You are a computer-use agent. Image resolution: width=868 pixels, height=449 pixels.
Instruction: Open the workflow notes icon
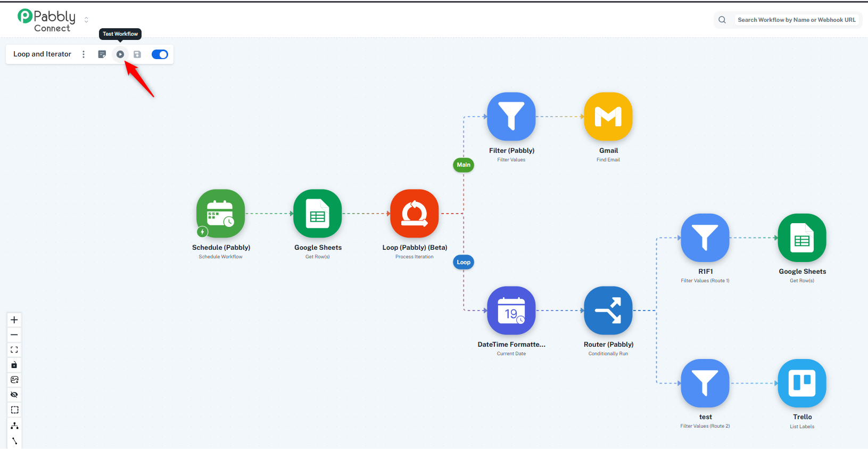[x=102, y=54]
